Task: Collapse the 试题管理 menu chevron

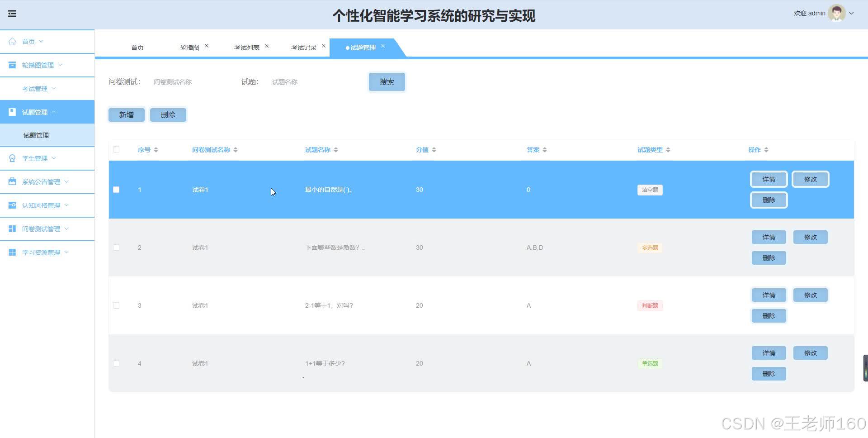Action: [x=54, y=112]
